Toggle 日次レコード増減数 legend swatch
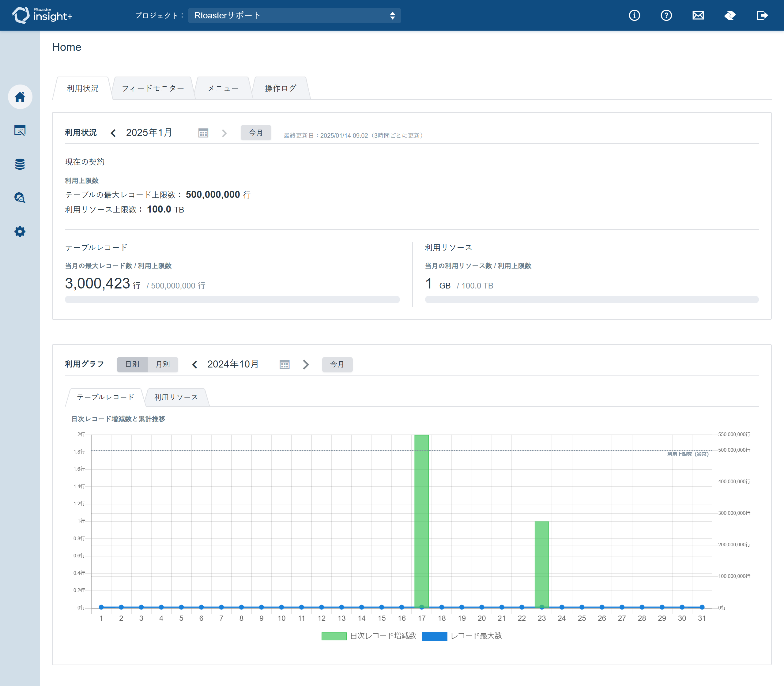The height and width of the screenshot is (686, 784). pos(334,636)
